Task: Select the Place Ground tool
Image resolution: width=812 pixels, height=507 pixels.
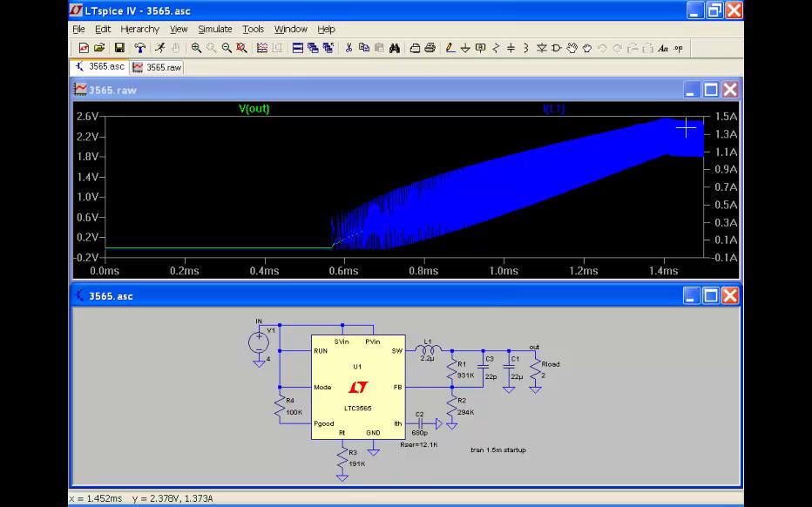Action: (465, 49)
